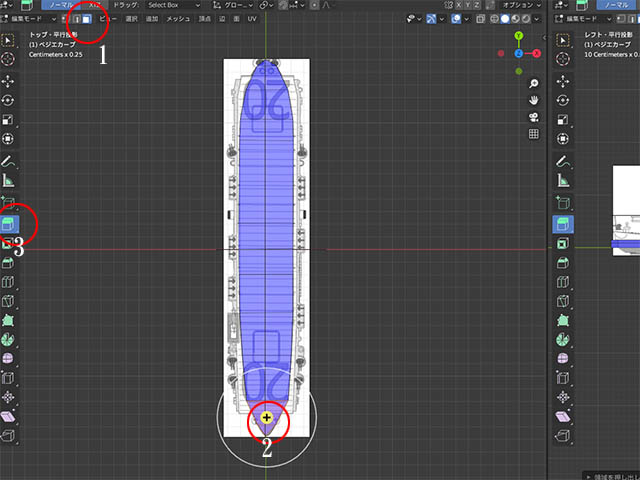Select the 3D Cursor tool
Viewport: 640px width, 480px height.
coord(9,60)
